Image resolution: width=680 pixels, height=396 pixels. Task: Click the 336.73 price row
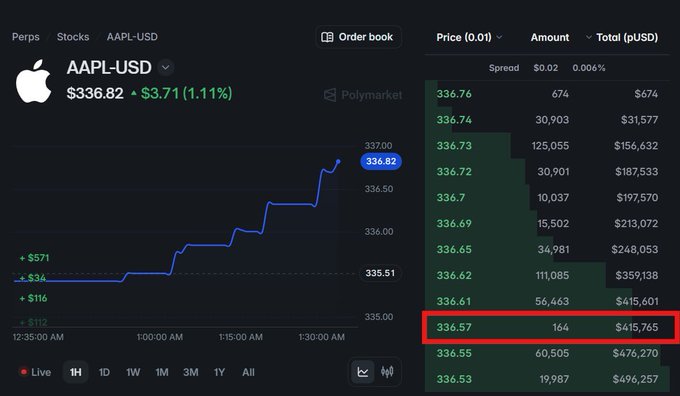click(x=547, y=146)
